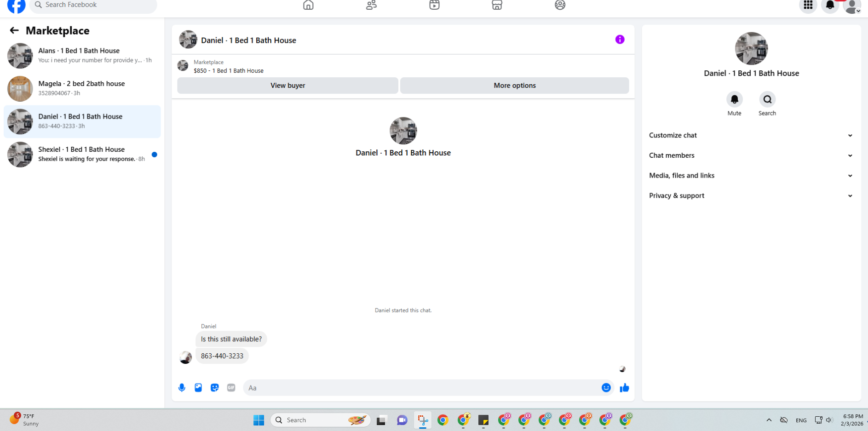Screen dimensions: 868x431
Task: Click the Daniel chat header title
Action: point(248,40)
